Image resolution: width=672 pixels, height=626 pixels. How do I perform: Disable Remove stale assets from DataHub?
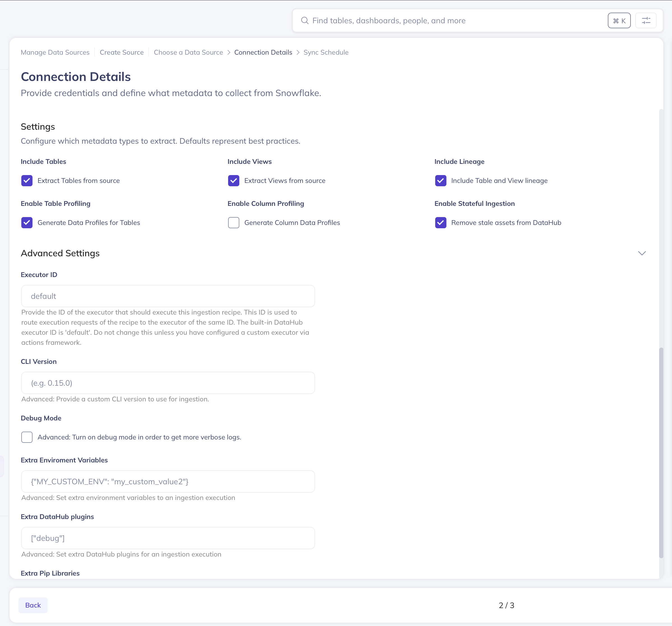(x=441, y=223)
